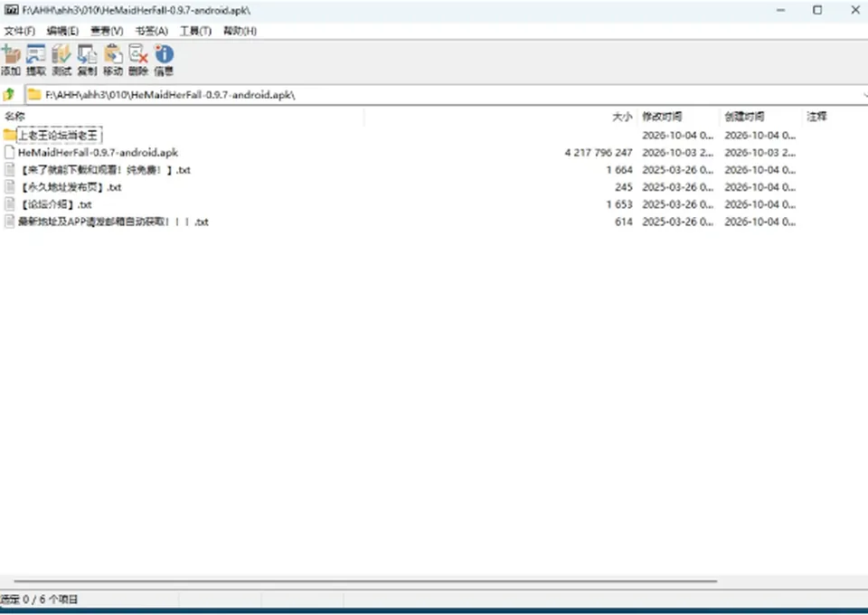The image size is (868, 615).
Task: Click the size value 245
Action: click(x=624, y=187)
